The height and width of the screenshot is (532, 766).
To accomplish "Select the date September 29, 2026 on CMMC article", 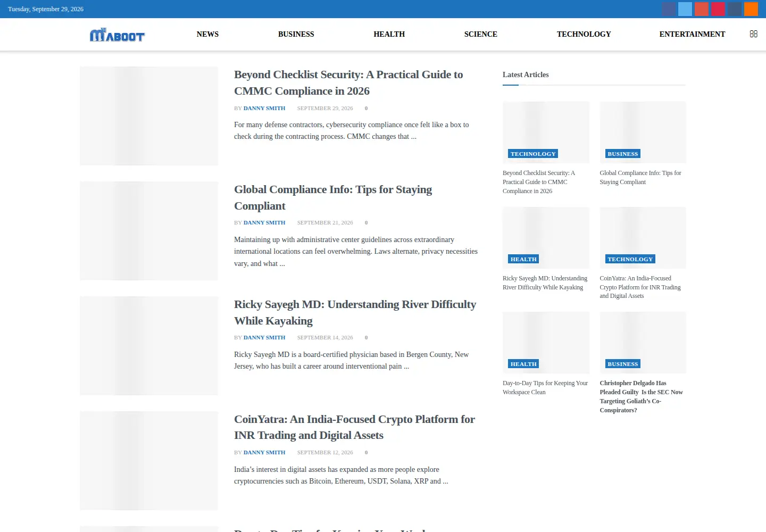I will 325,108.
